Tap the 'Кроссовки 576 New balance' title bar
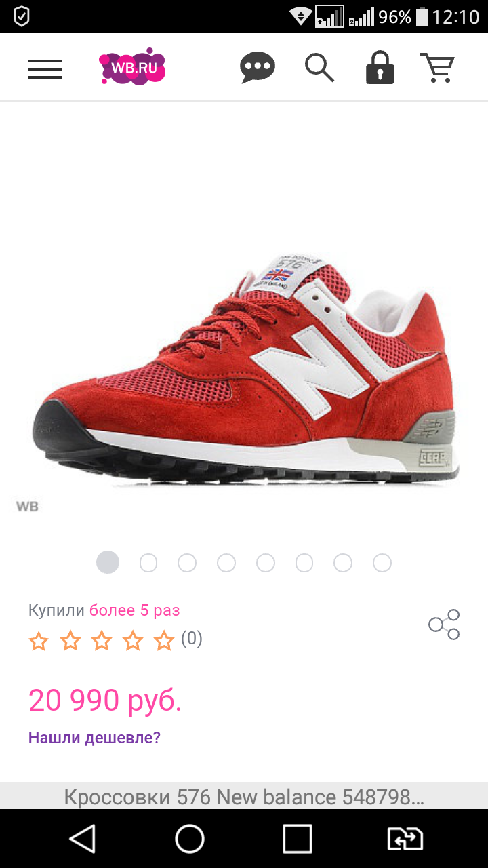This screenshot has width=488, height=868. coord(244,796)
